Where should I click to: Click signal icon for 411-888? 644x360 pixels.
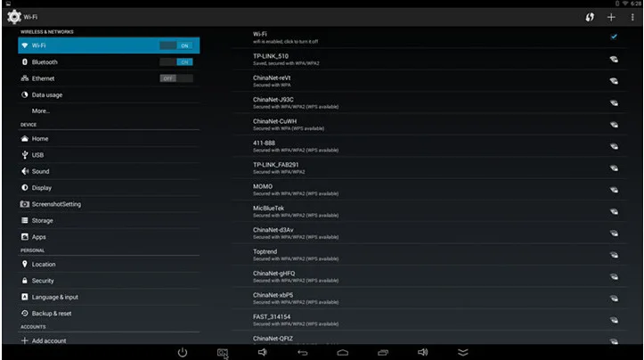[614, 146]
